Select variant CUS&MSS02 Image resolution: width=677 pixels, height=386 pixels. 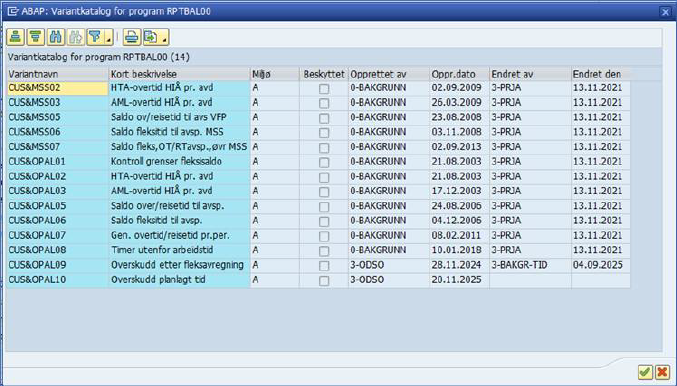pos(57,88)
